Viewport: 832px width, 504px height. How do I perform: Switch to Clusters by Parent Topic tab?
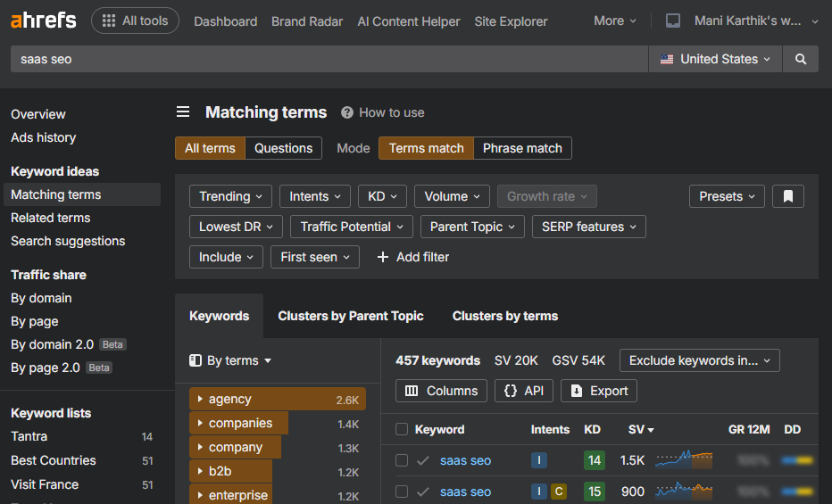point(351,316)
